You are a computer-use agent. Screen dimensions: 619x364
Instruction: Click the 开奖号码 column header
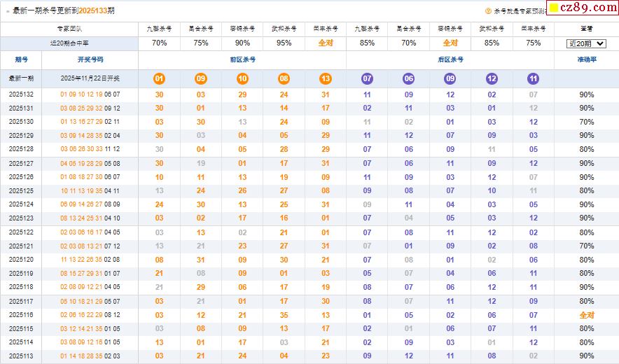pyautogui.click(x=90, y=60)
